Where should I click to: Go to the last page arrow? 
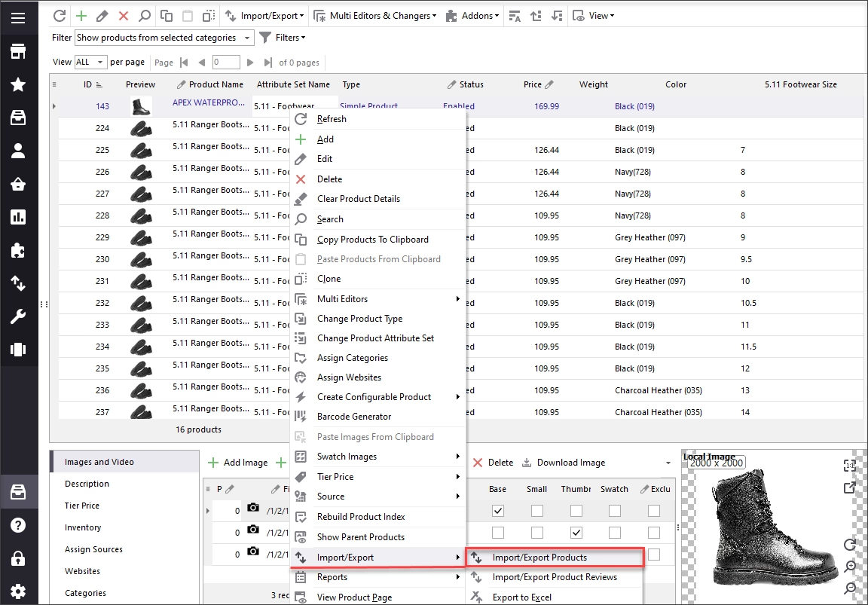tap(268, 63)
